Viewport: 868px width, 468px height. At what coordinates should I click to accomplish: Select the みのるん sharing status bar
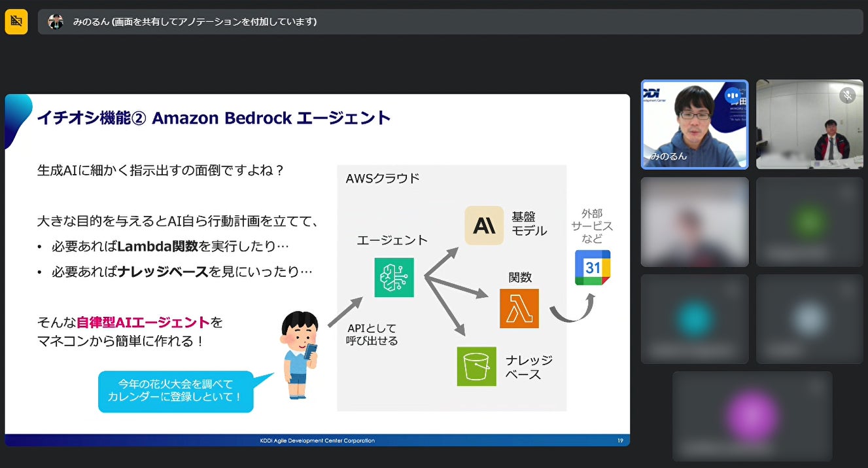tap(451, 22)
